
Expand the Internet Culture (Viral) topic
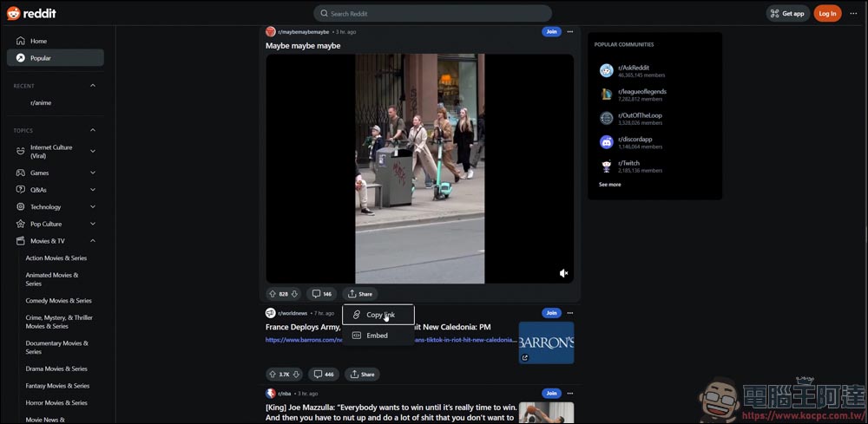[x=93, y=151]
